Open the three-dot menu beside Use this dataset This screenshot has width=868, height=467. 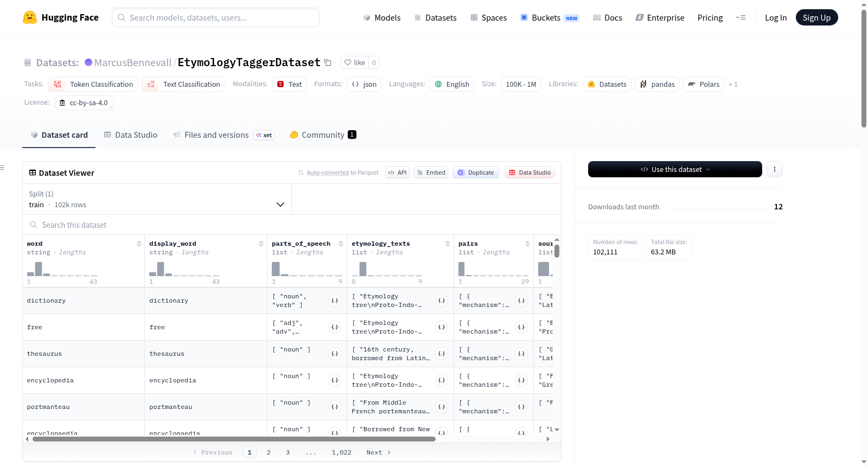click(775, 169)
